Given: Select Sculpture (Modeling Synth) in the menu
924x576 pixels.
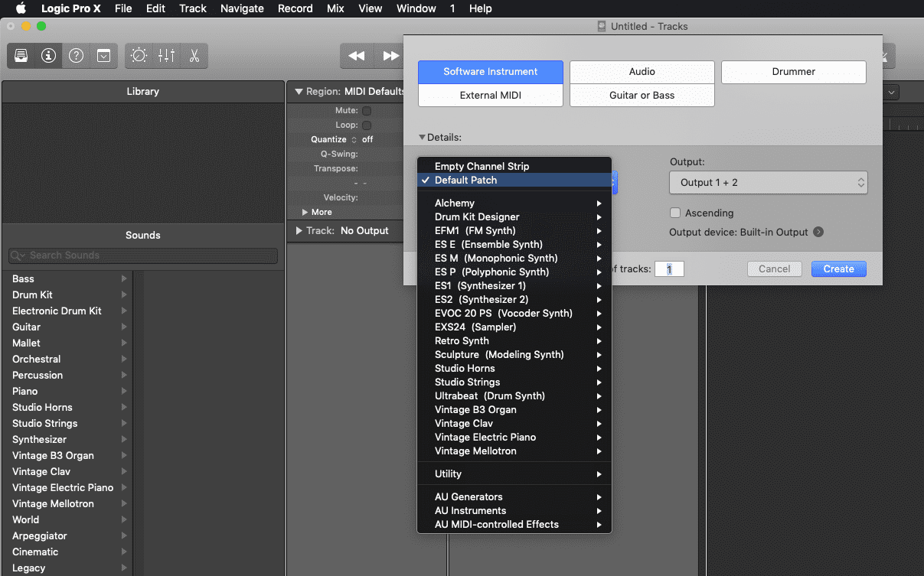Looking at the screenshot, I should pyautogui.click(x=514, y=355).
